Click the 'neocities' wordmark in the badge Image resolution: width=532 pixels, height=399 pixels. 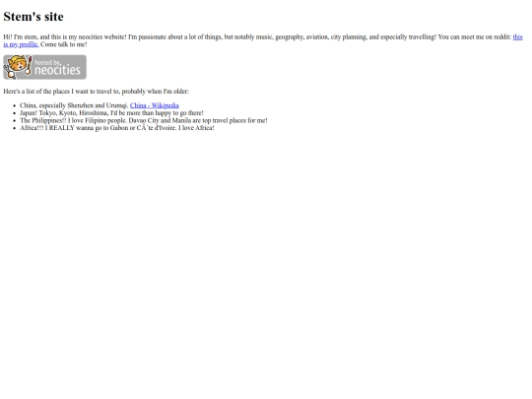(57, 70)
